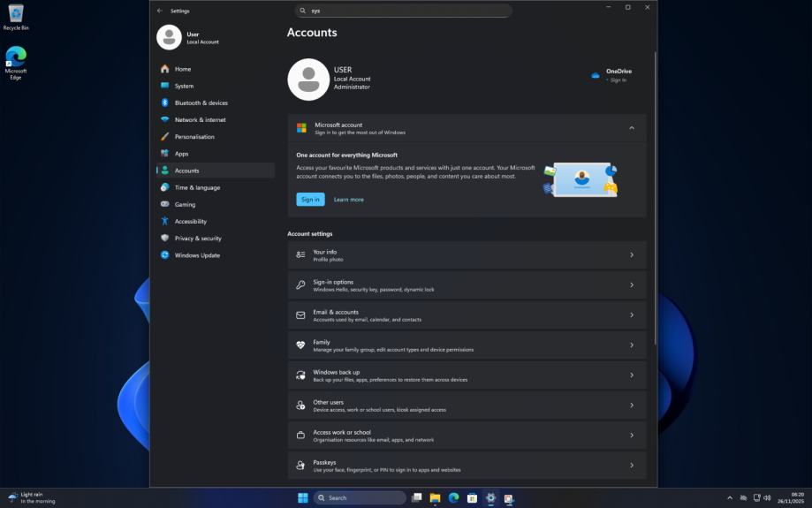Click the Gaming controller icon
812x508 pixels.
click(x=164, y=204)
